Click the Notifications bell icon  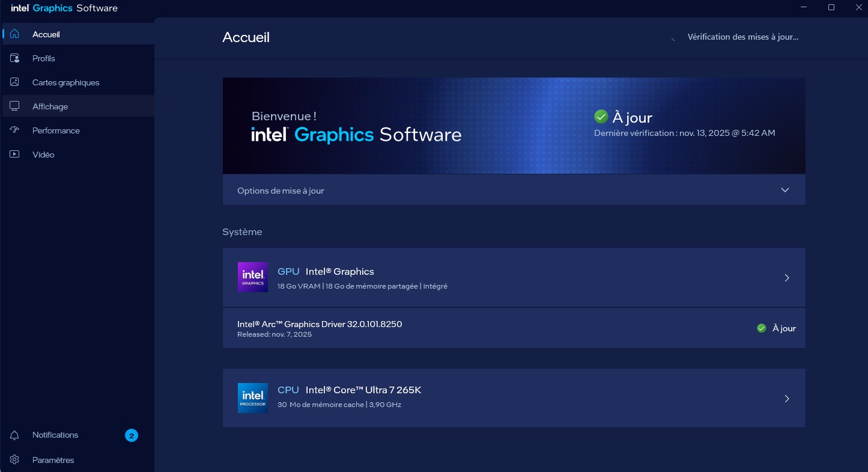[x=14, y=435]
